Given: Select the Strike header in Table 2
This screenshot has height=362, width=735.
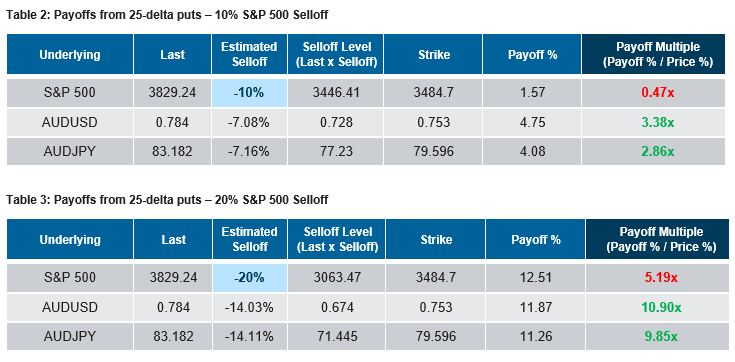Looking at the screenshot, I should click(434, 54).
